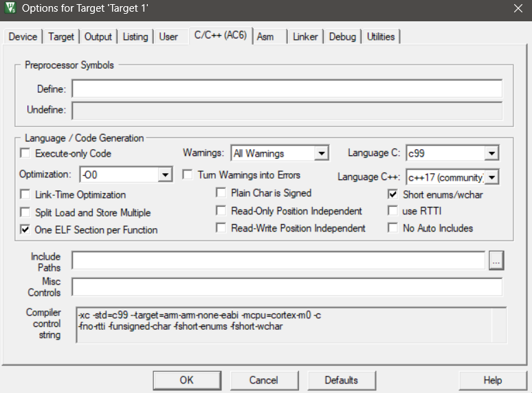Click the Defaults button

tap(341, 380)
